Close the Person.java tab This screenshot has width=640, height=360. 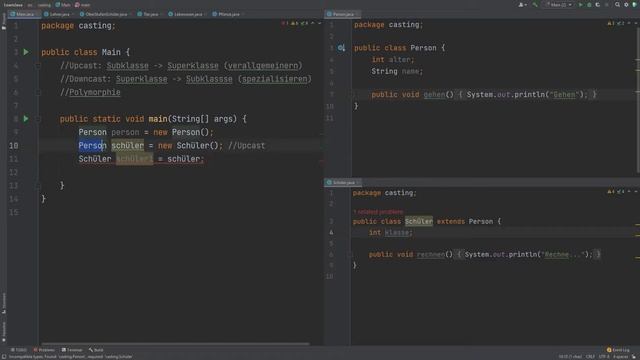point(358,14)
